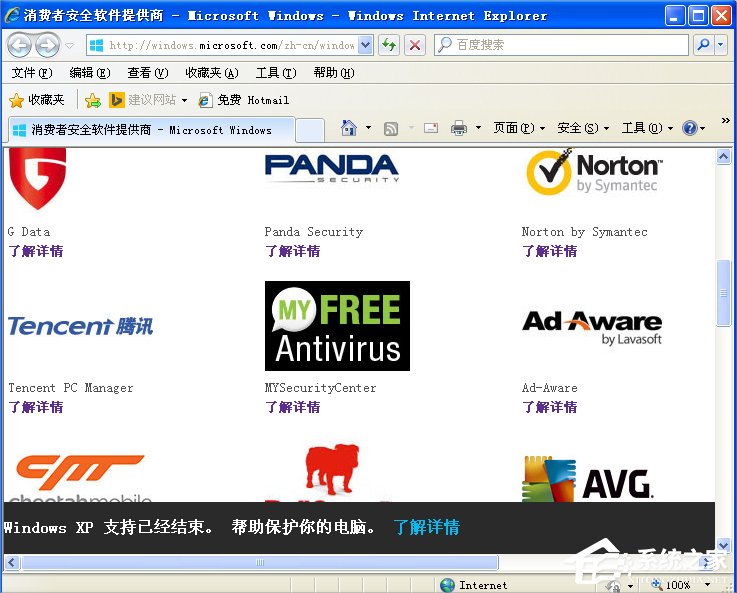Refresh the page with the green arrows icon
The width and height of the screenshot is (737, 593).
pos(389,45)
